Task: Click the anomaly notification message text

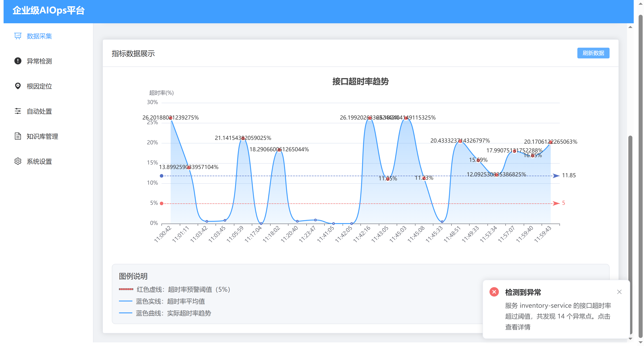Action: [x=557, y=316]
